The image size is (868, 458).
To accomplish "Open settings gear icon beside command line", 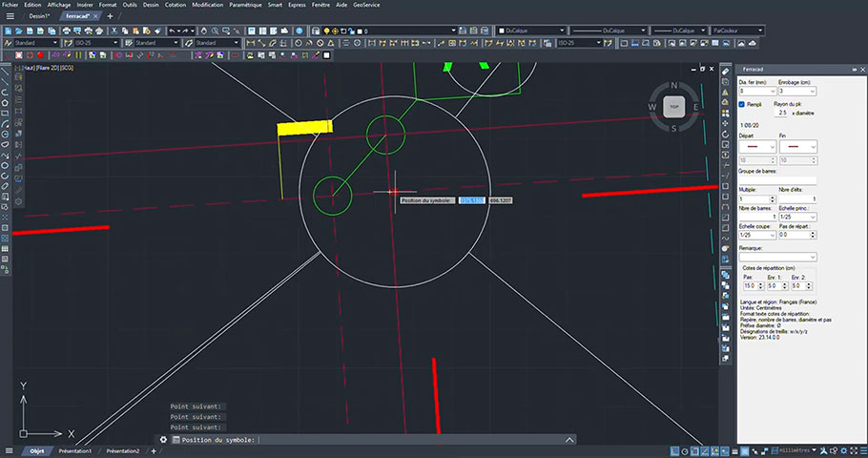I will [163, 440].
